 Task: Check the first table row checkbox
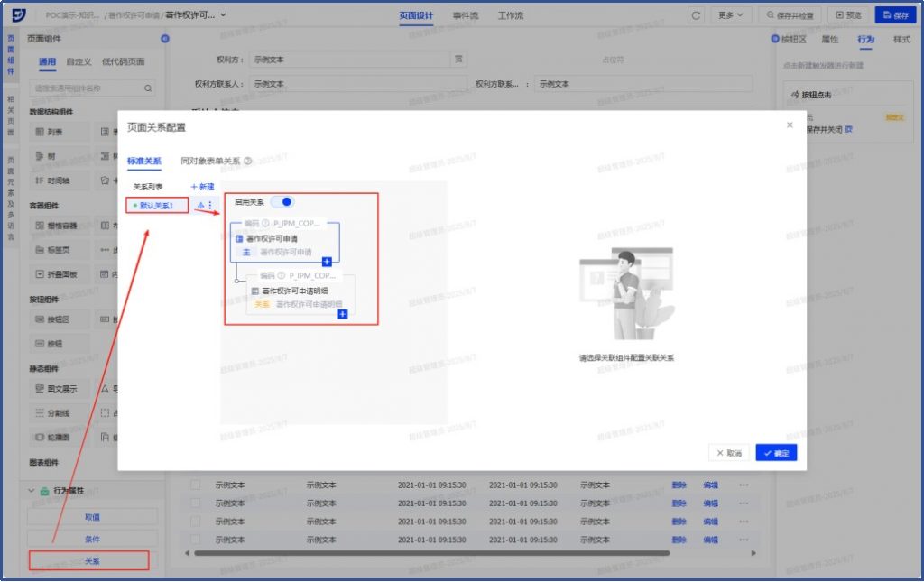point(195,485)
